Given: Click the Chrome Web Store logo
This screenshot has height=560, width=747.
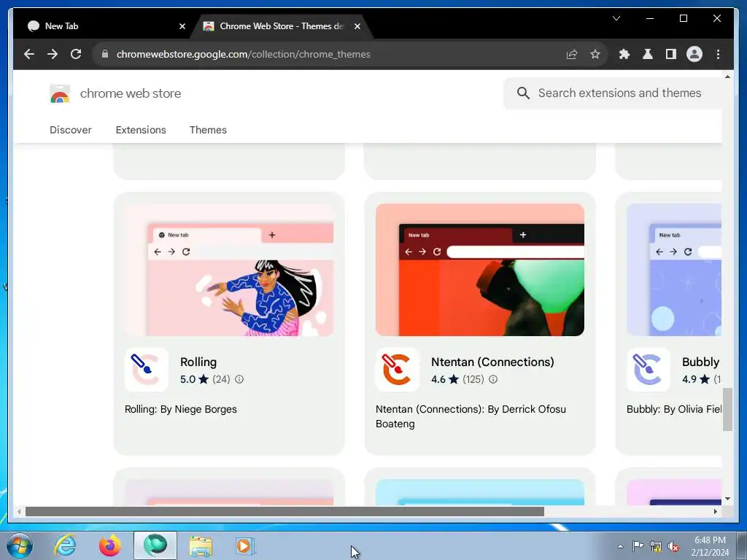Looking at the screenshot, I should [x=60, y=93].
